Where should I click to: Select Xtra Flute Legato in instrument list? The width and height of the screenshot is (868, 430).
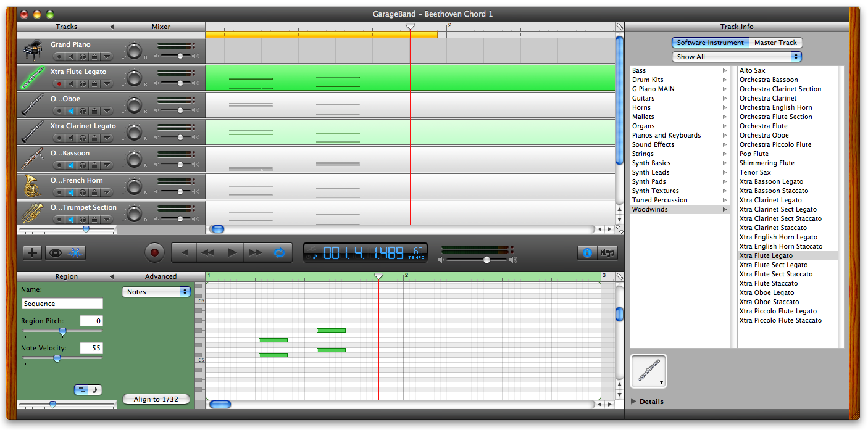[x=788, y=255]
